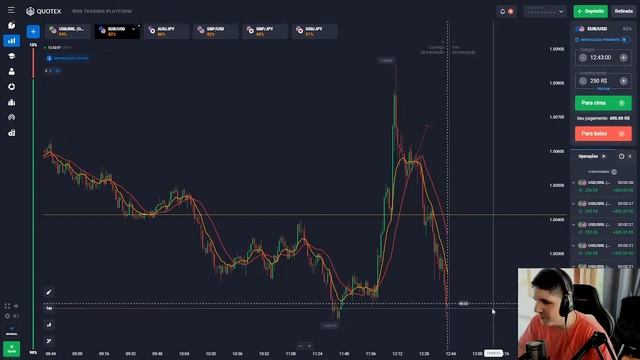Click the Quotex logo

(43, 11)
